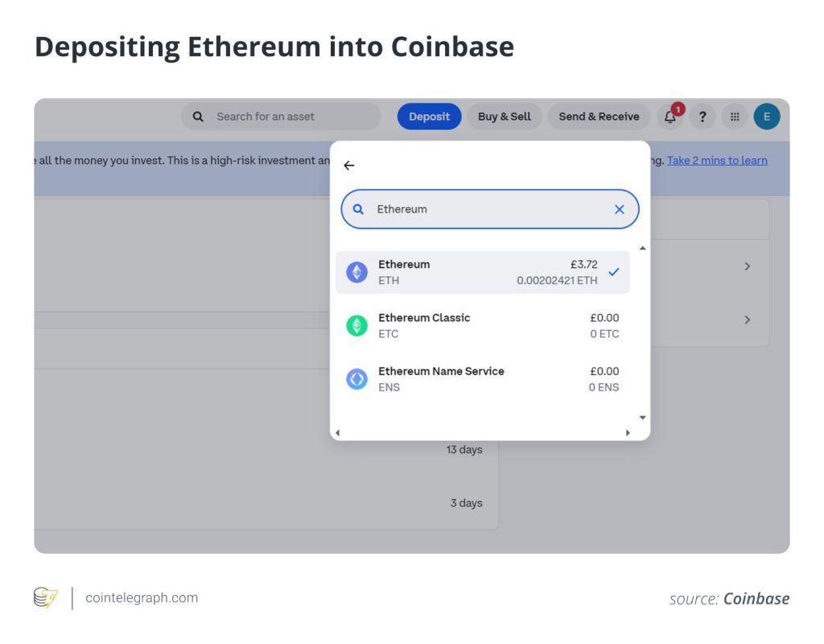The height and width of the screenshot is (644, 824).
Task: Expand the second right-panel chevron
Action: [747, 320]
